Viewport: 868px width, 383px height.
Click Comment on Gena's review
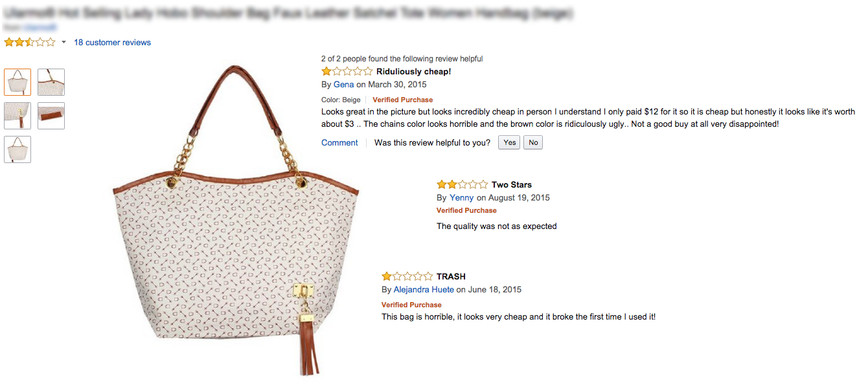339,143
